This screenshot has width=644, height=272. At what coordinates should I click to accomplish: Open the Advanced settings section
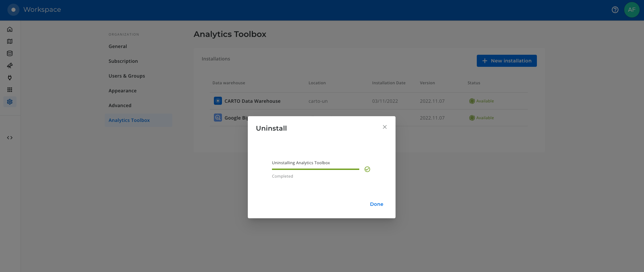coord(120,105)
